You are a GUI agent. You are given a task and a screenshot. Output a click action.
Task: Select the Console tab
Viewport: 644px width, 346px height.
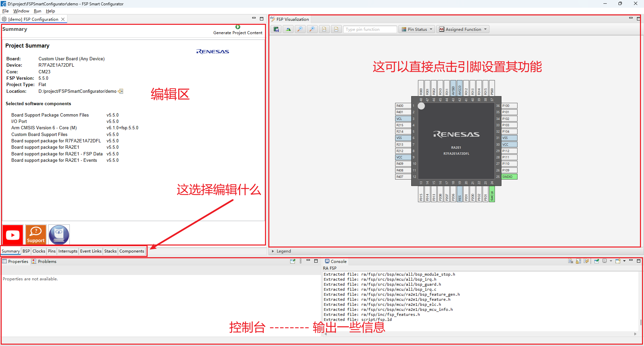[336, 262]
